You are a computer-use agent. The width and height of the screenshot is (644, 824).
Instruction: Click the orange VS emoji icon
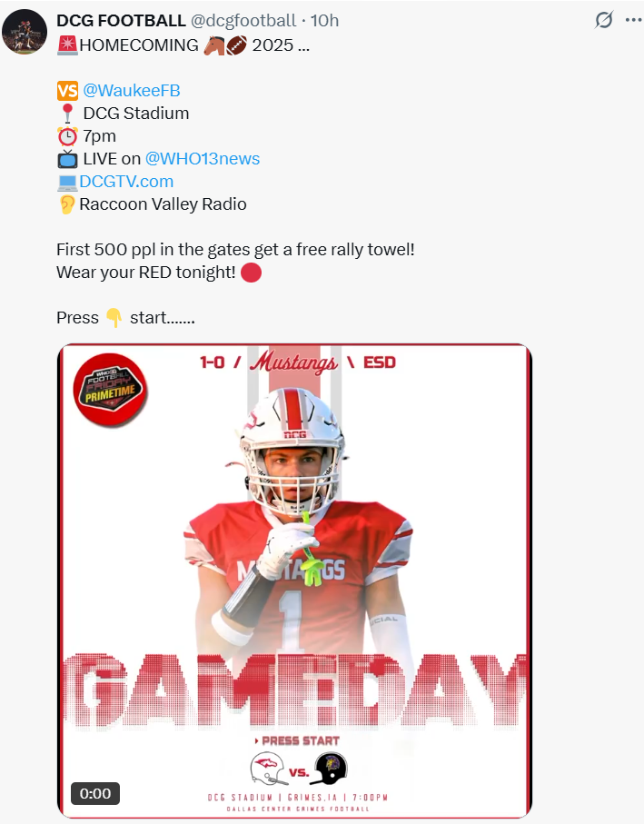pos(67,90)
